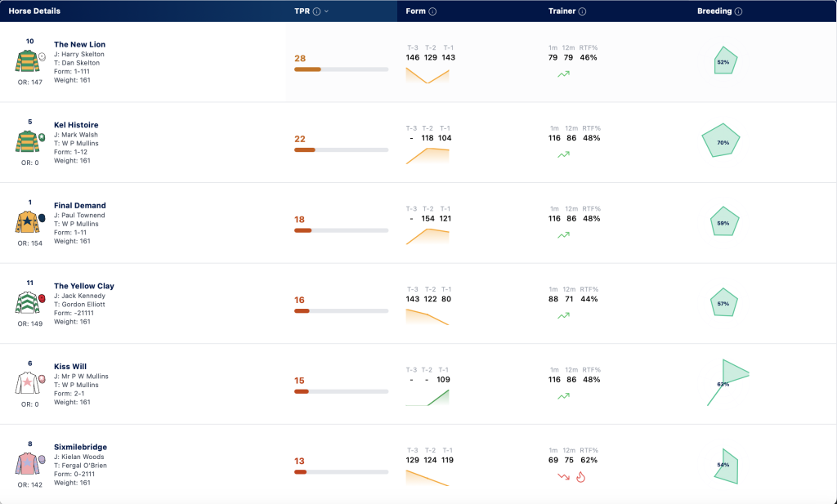Image resolution: width=837 pixels, height=504 pixels.
Task: Click jockey name Kielan Woods
Action: 83,457
